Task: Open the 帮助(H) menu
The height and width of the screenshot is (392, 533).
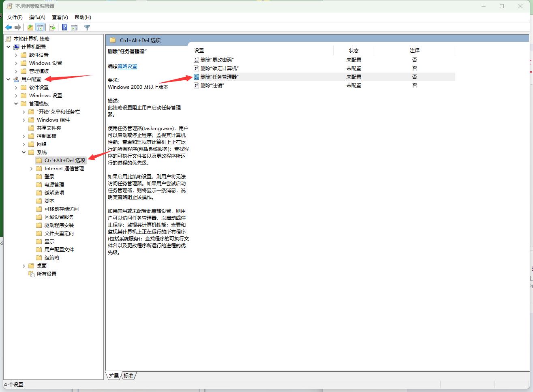Action: [83, 17]
